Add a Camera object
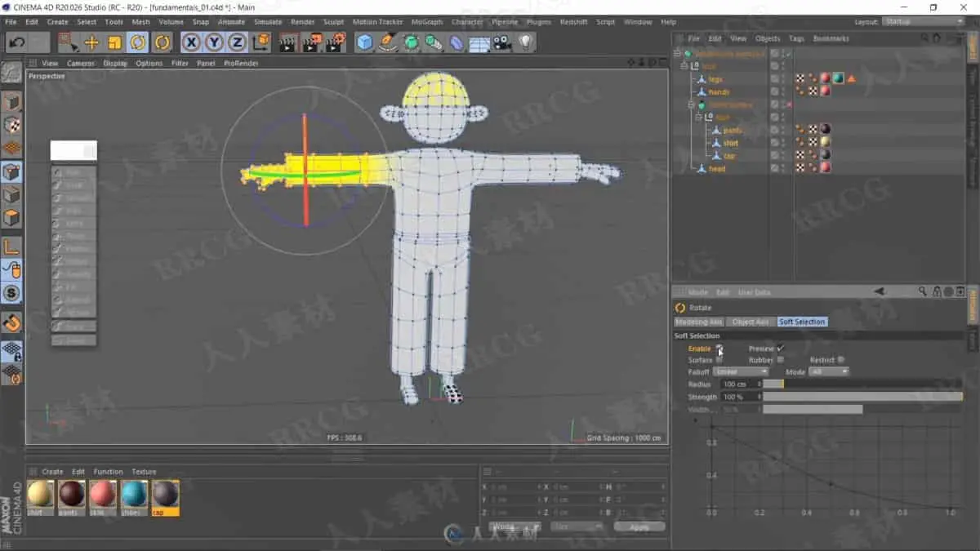Screen dimensions: 980x551 coord(502,42)
